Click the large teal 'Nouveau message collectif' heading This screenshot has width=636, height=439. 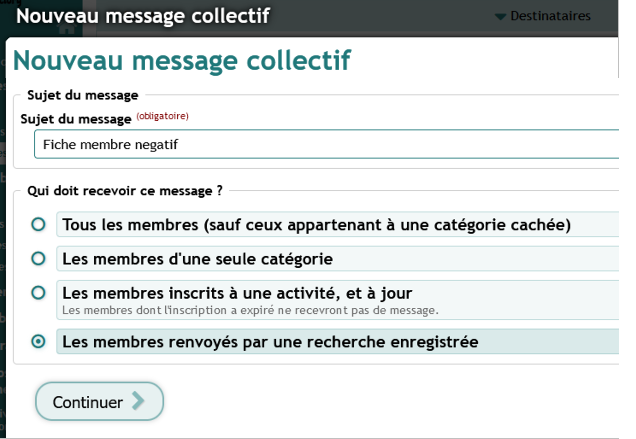(181, 60)
